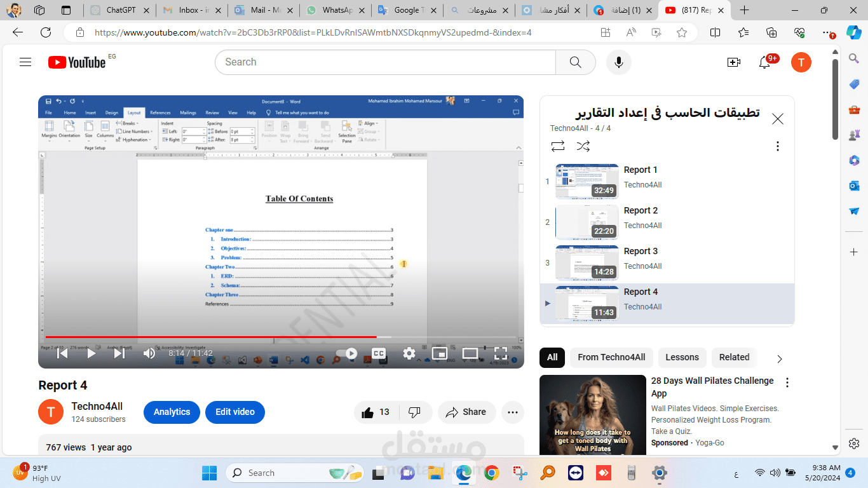Click the search magnifier button
Screen dimensions: 868x488
(576, 62)
